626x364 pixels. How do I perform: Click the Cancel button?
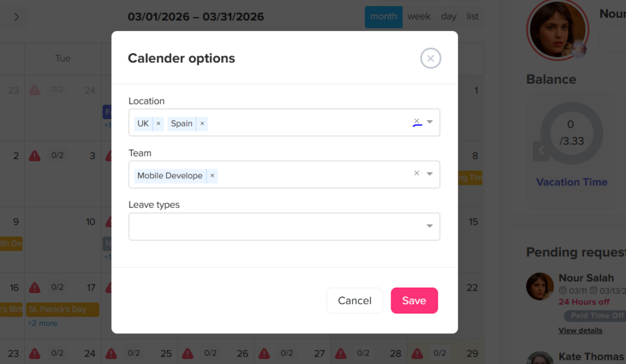pyautogui.click(x=355, y=300)
